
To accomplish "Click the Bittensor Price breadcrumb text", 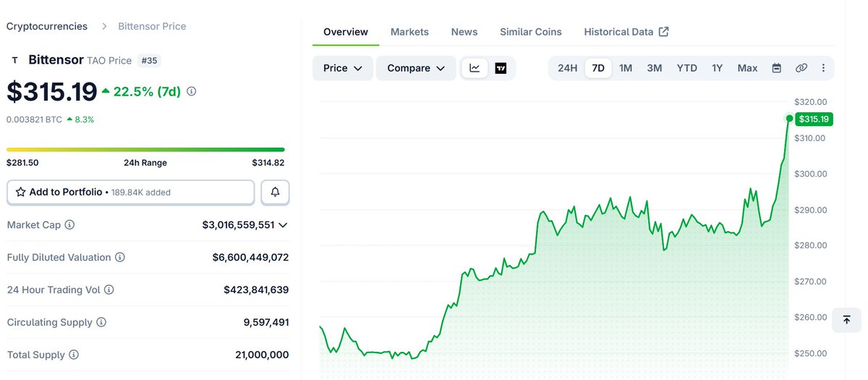I will click(153, 26).
